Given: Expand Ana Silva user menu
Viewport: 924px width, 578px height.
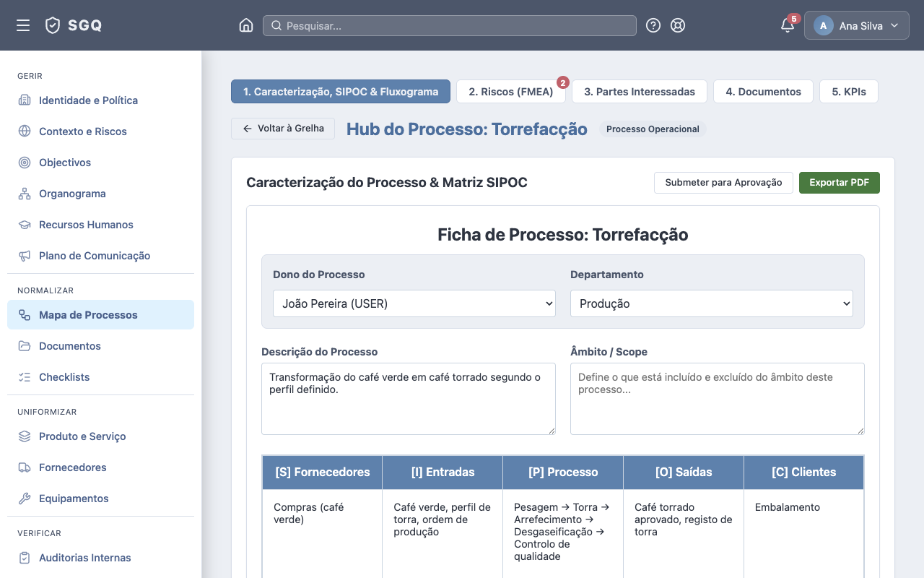Looking at the screenshot, I should click(x=857, y=25).
